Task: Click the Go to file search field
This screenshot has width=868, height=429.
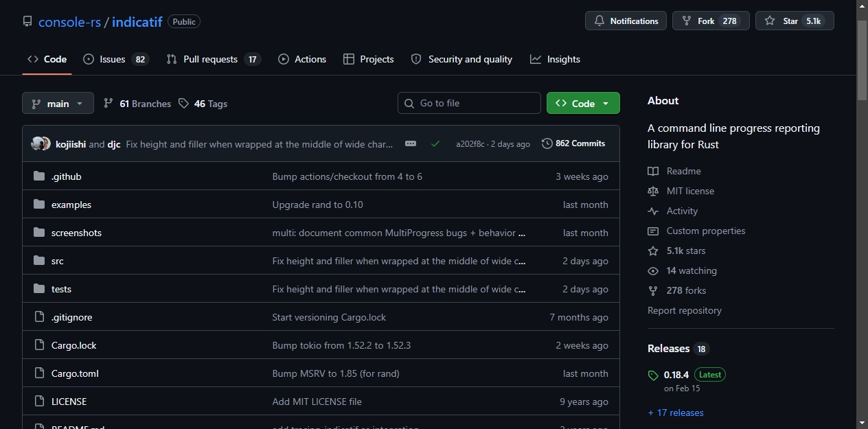Action: click(x=469, y=103)
